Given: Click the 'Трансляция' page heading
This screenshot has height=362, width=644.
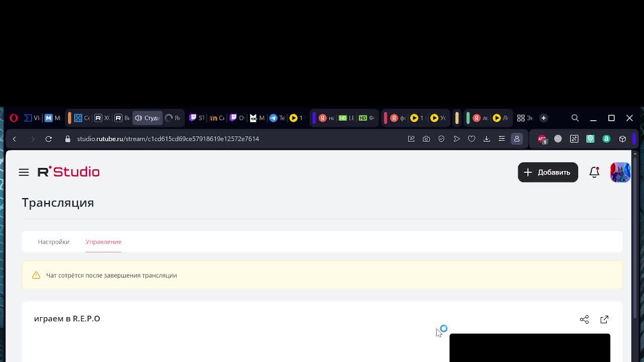Looking at the screenshot, I should 58,203.
